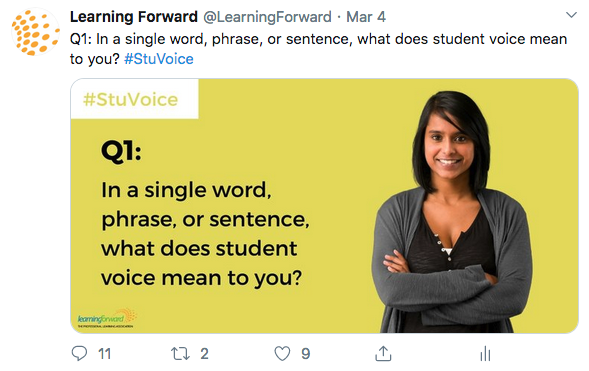
Task: Visit the @LearningForward handle
Action: (x=267, y=17)
